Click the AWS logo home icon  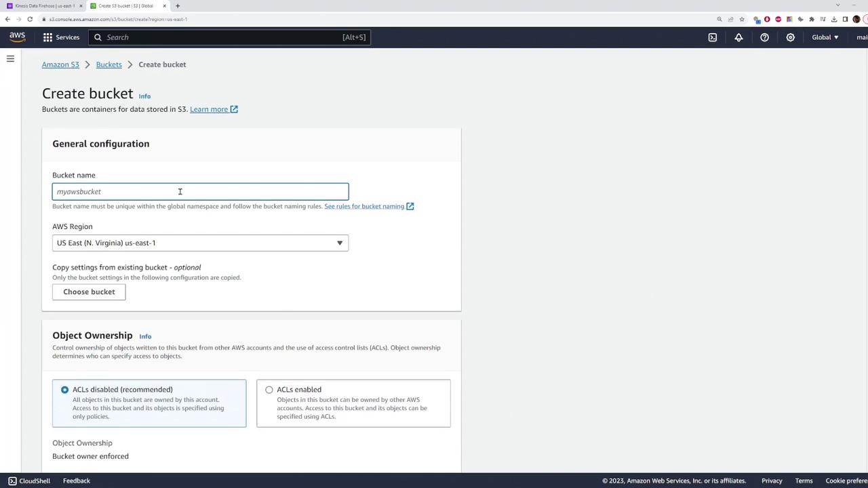pyautogui.click(x=17, y=37)
